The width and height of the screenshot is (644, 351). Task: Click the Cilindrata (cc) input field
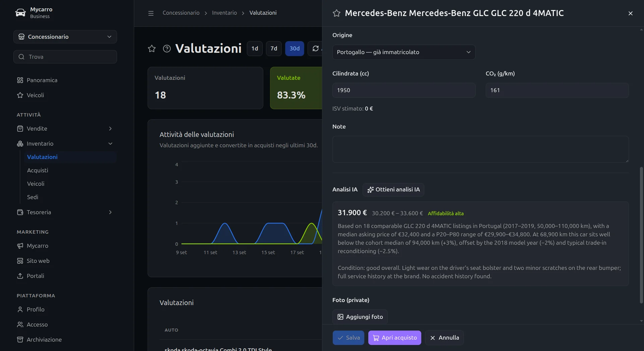pos(404,90)
